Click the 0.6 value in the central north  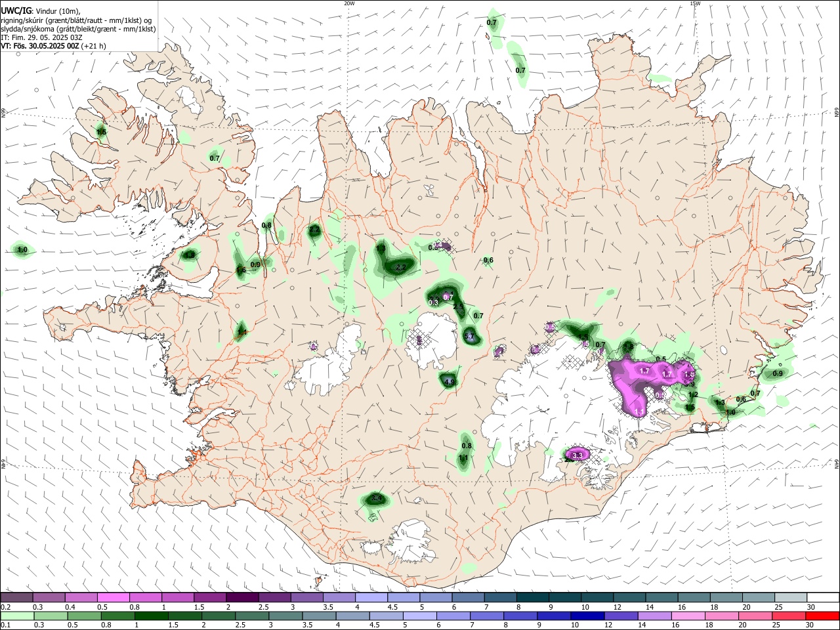coord(488,261)
